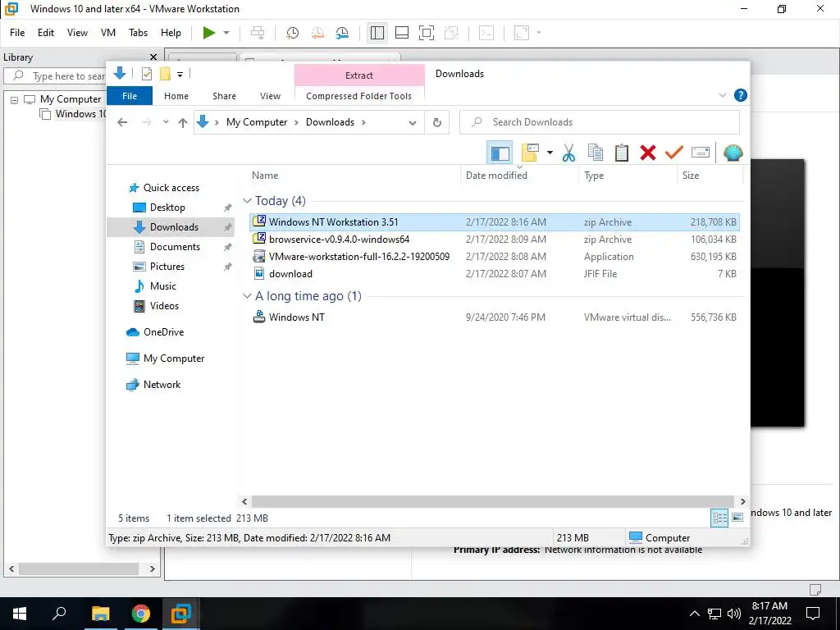Click the Library Type here to search field
840x630 pixels.
click(56, 76)
